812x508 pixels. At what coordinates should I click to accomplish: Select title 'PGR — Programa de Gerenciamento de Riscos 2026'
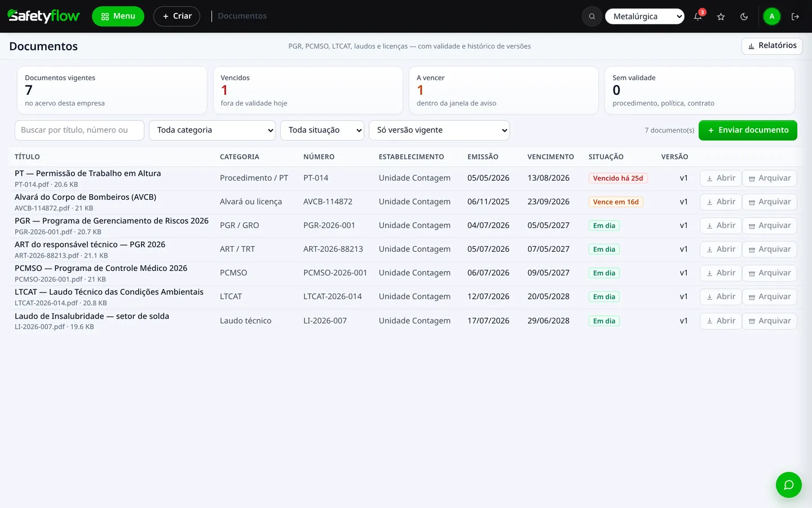coord(112,221)
